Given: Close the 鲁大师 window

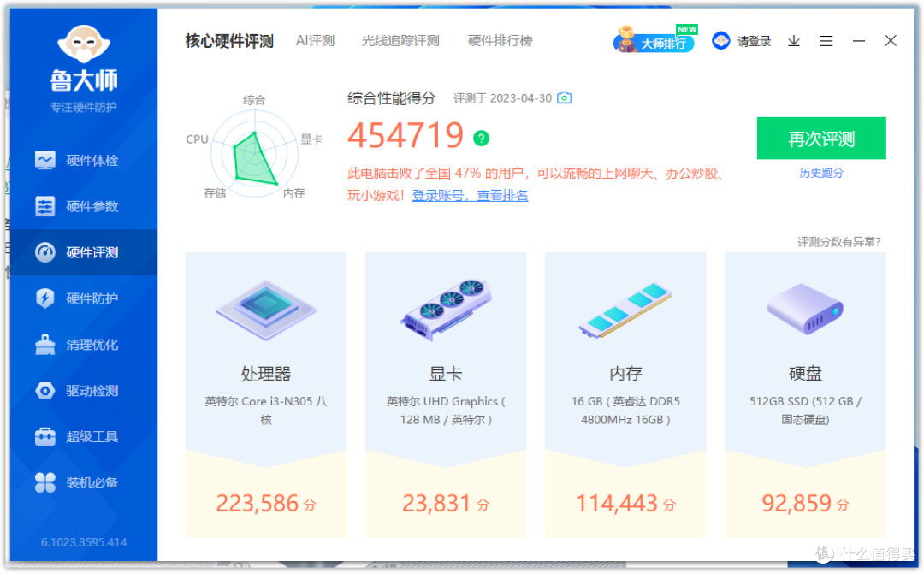Looking at the screenshot, I should [x=891, y=41].
